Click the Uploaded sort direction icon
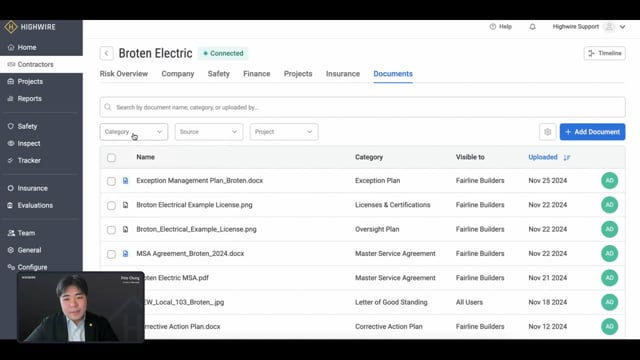The width and height of the screenshot is (640, 360). [x=567, y=158]
